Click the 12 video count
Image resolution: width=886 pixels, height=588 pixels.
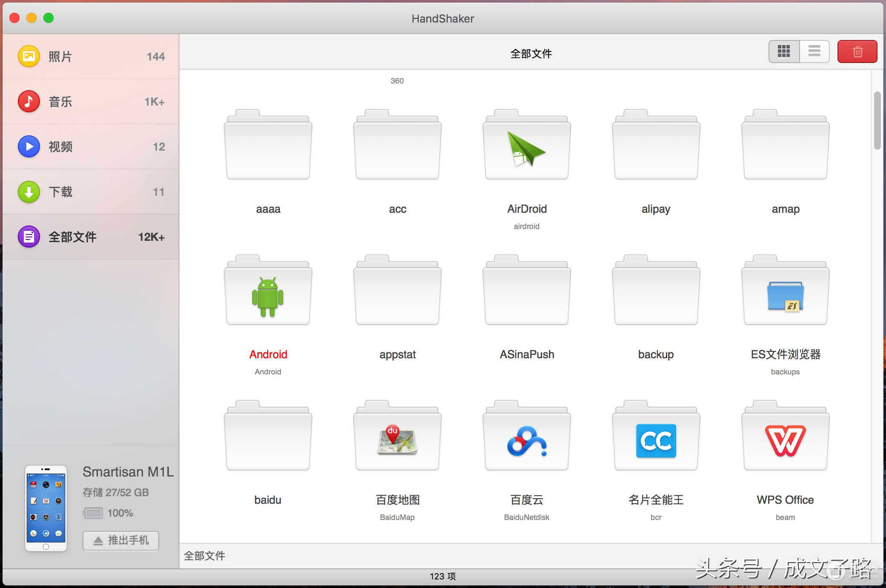click(x=159, y=147)
